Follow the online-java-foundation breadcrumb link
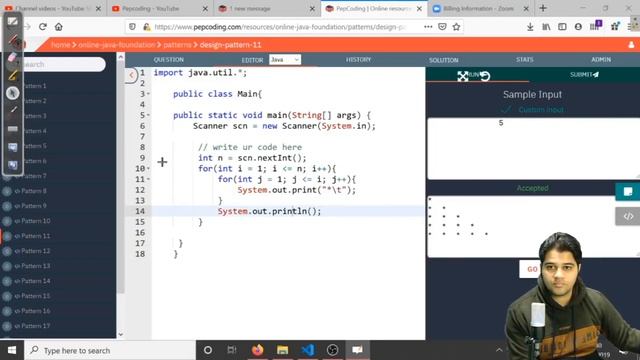This screenshot has height=360, width=640. pos(116,45)
